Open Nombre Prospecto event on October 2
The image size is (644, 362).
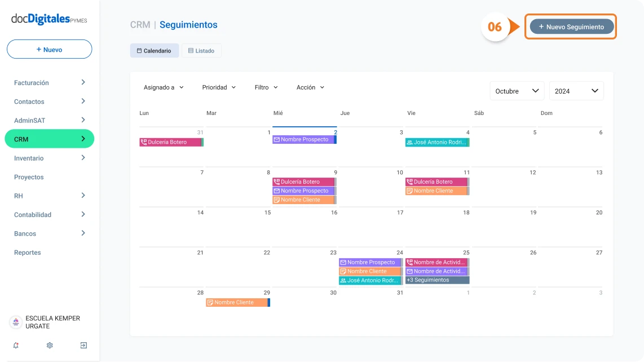tap(305, 140)
